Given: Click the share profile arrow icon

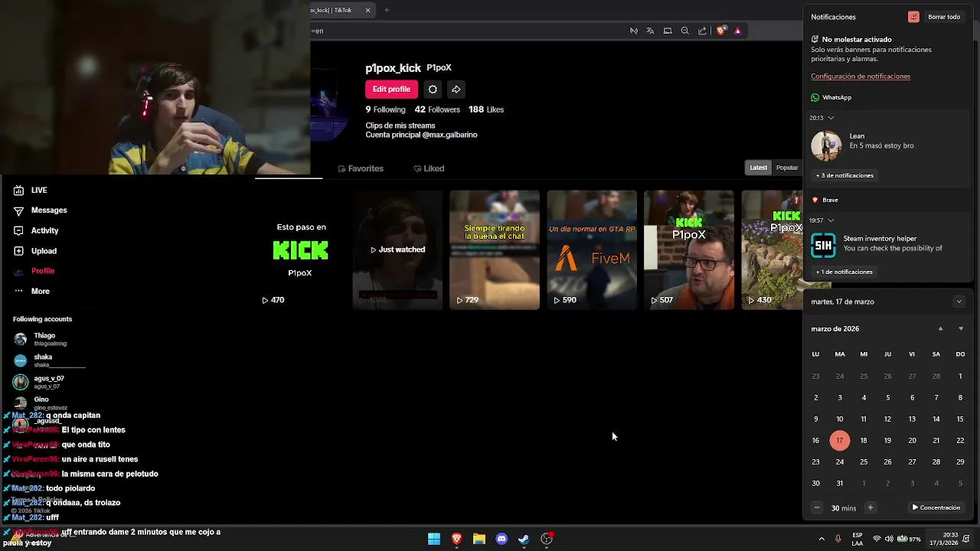Looking at the screenshot, I should [x=456, y=90].
